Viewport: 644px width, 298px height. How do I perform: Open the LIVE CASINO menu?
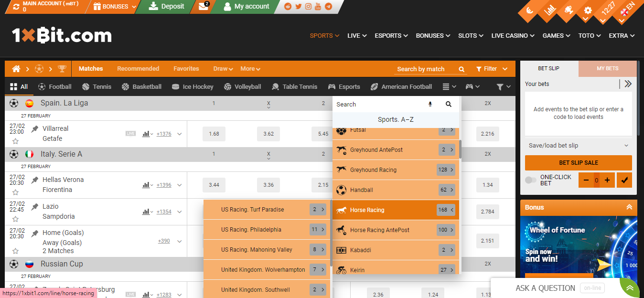(510, 35)
